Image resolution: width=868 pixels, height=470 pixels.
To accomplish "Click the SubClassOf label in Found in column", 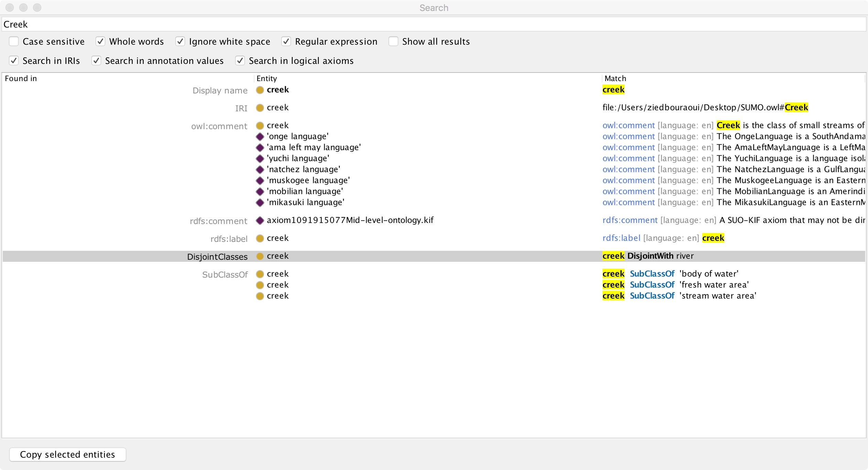I will 225,275.
